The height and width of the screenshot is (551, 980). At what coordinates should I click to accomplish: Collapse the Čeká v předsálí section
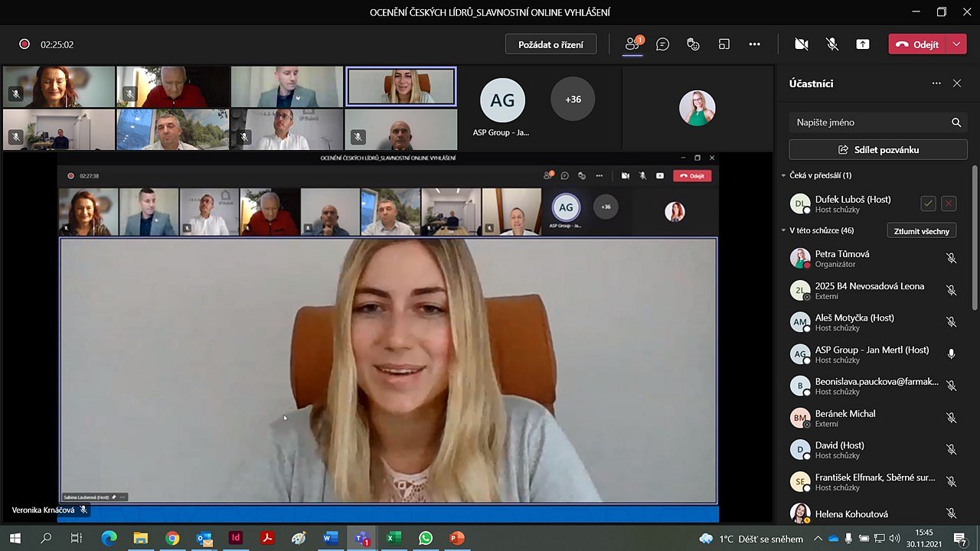pyautogui.click(x=784, y=175)
